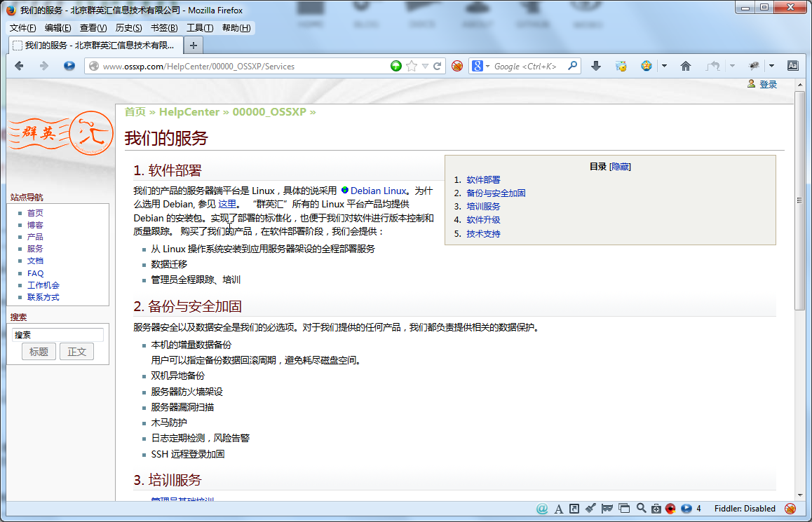Open the dropdown next to undo arrow icon

[732, 67]
